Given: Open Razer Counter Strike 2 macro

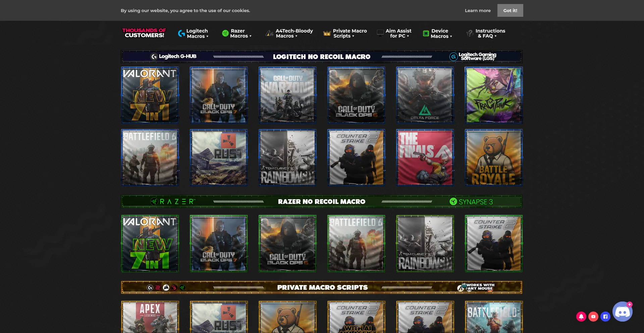Looking at the screenshot, I should click(x=494, y=243).
